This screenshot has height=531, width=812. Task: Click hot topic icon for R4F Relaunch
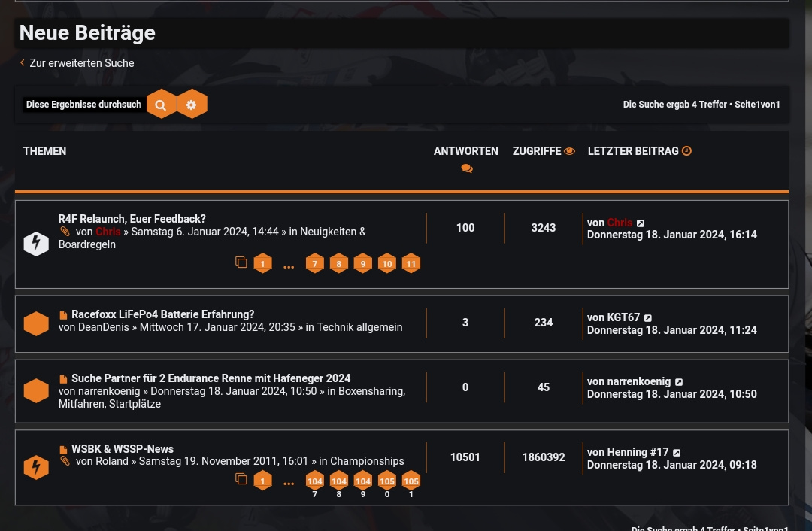point(36,244)
